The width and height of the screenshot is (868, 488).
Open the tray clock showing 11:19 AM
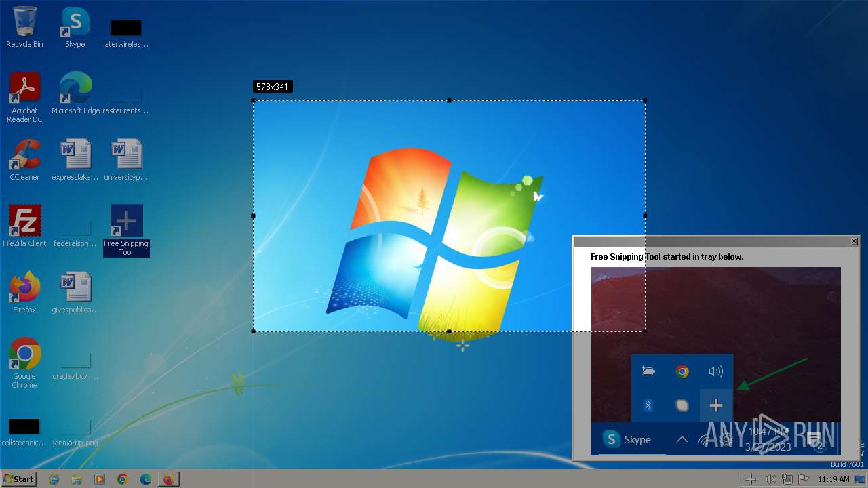[833, 479]
